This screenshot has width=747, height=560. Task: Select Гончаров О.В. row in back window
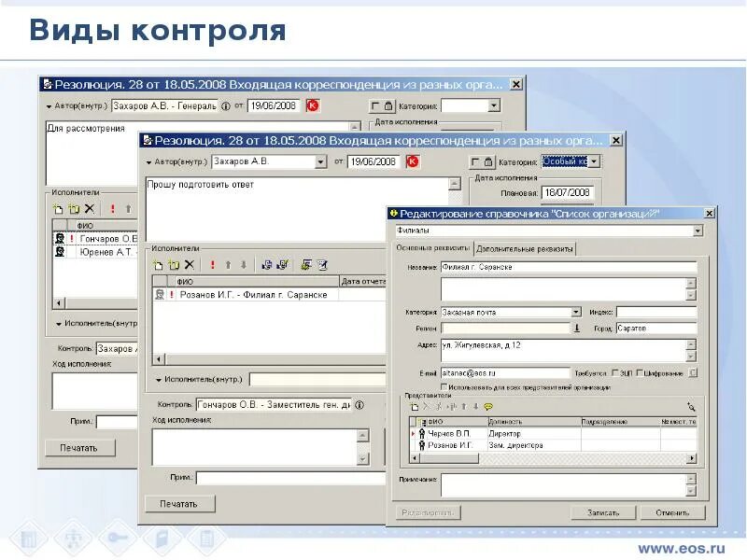pos(96,239)
